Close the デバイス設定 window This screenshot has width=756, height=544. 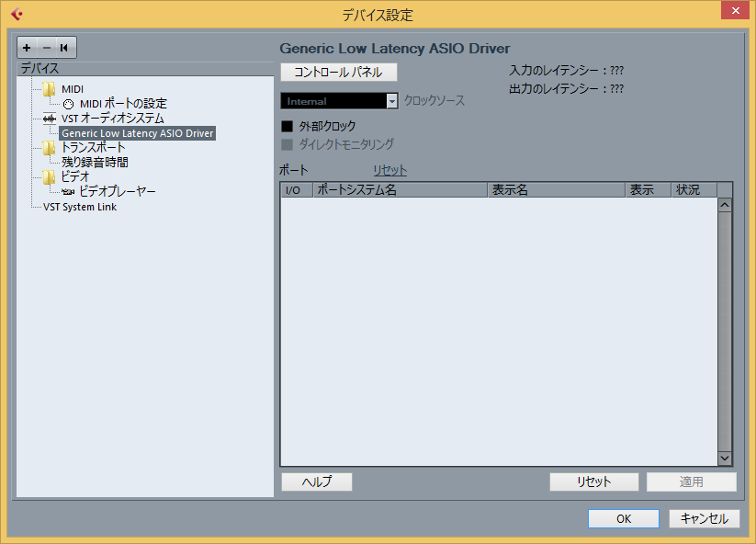click(735, 10)
